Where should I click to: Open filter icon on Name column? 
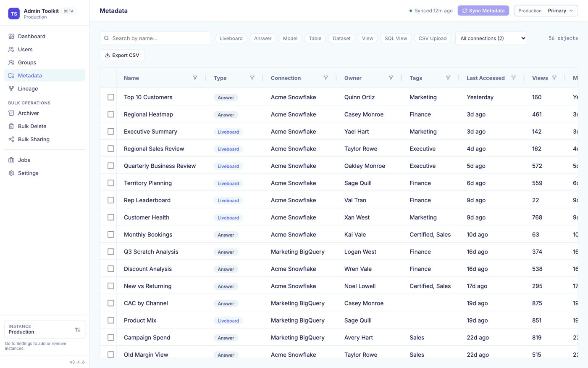[x=195, y=78]
